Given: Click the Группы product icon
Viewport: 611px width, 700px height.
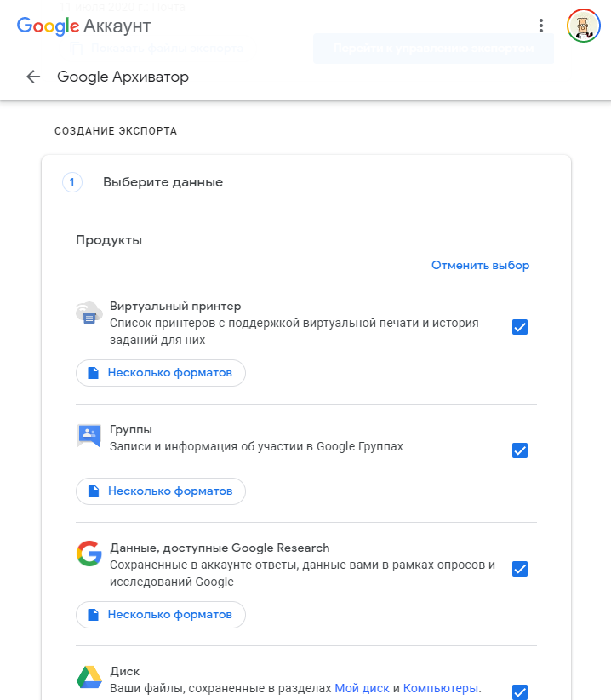Looking at the screenshot, I should [89, 436].
